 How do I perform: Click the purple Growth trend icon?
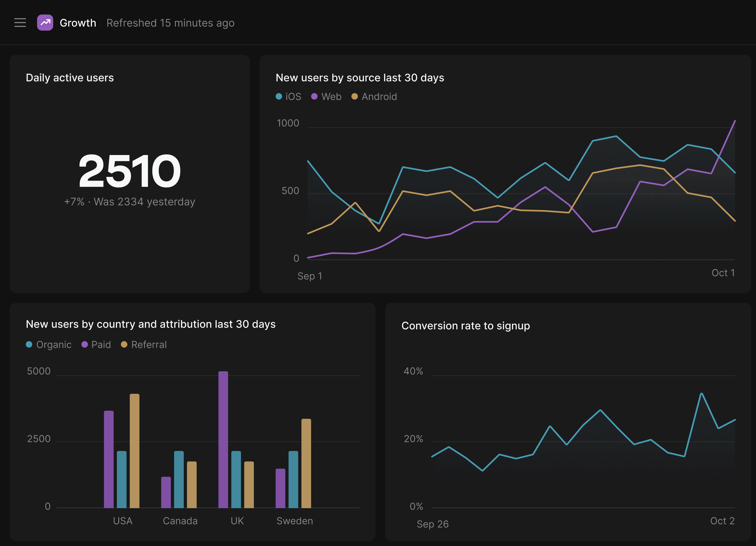(45, 23)
